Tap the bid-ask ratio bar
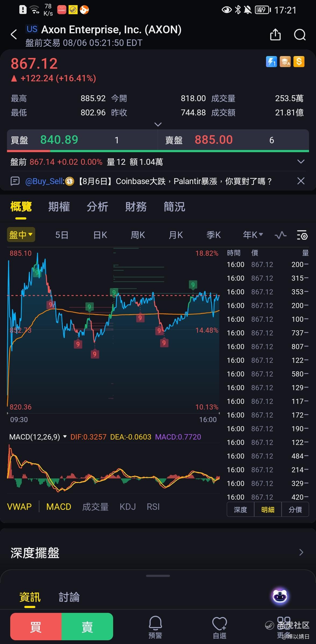316x644 pixels. point(158,151)
